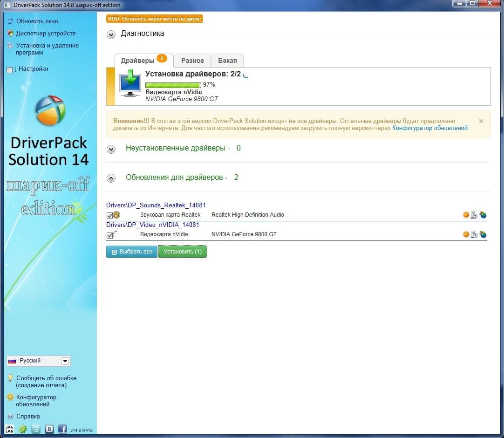Collapse the Диагностика section arrow
The image size is (504, 438).
pos(111,34)
